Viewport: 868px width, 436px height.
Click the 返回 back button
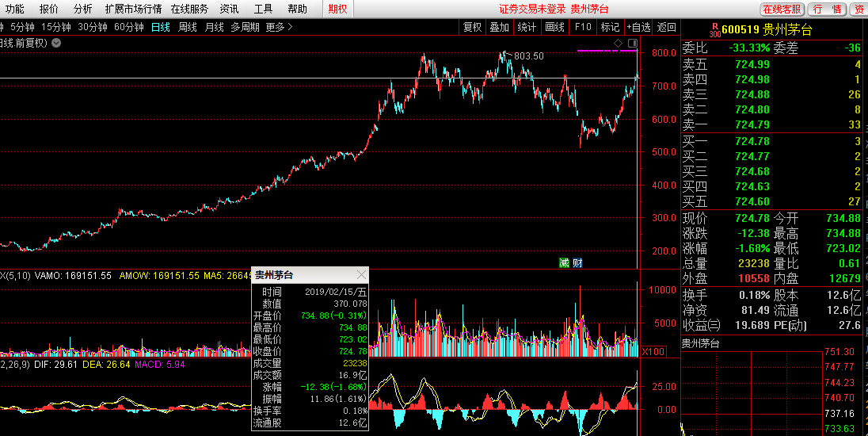pos(667,27)
